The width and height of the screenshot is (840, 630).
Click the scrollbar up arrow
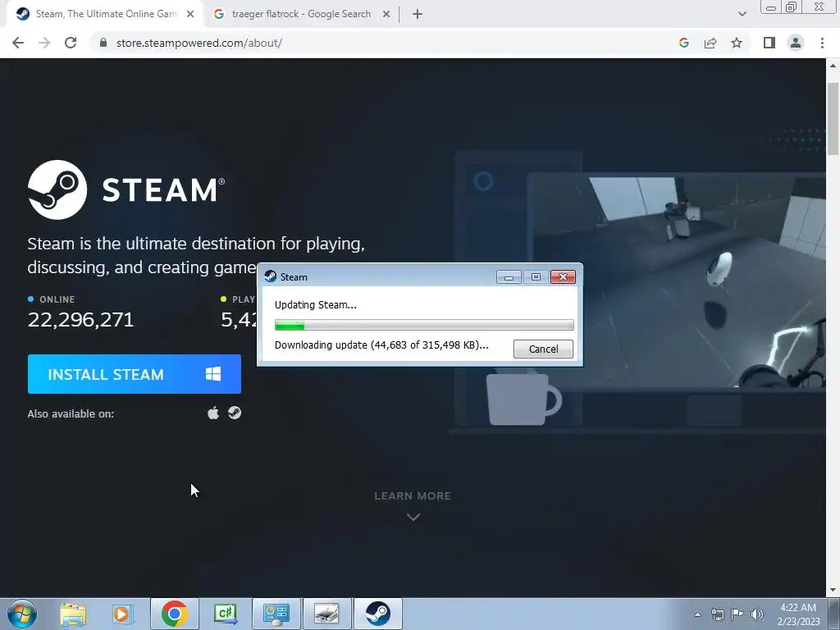point(833,66)
